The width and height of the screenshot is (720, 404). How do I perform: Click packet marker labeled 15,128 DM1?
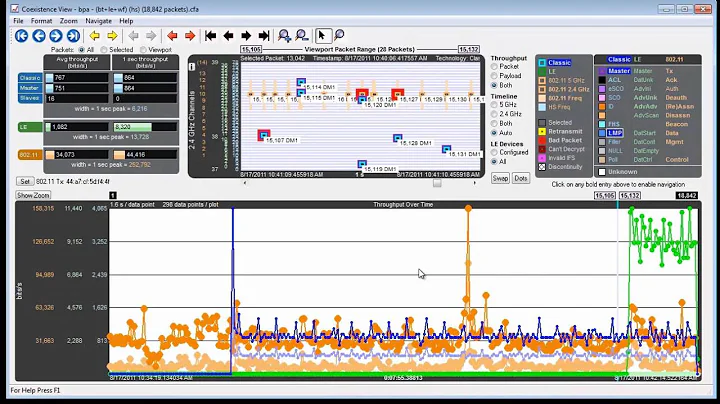tap(398, 138)
